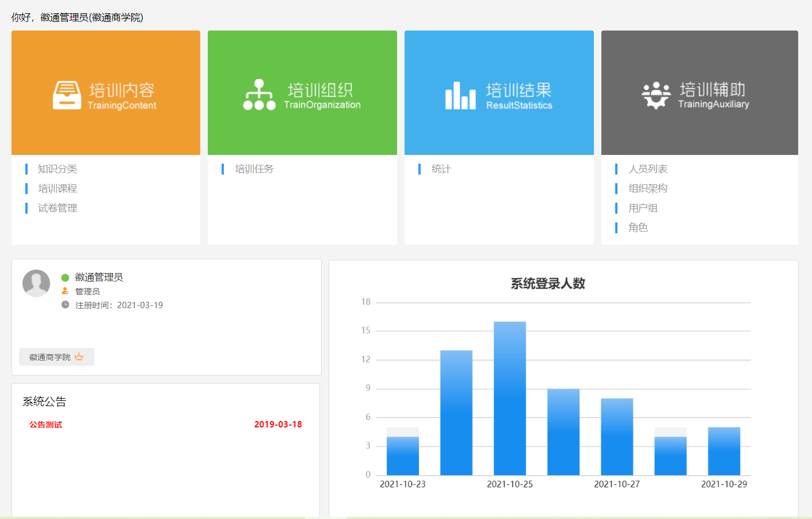Open the 统计 link
Screen dimensions: 812x519
pos(441,169)
